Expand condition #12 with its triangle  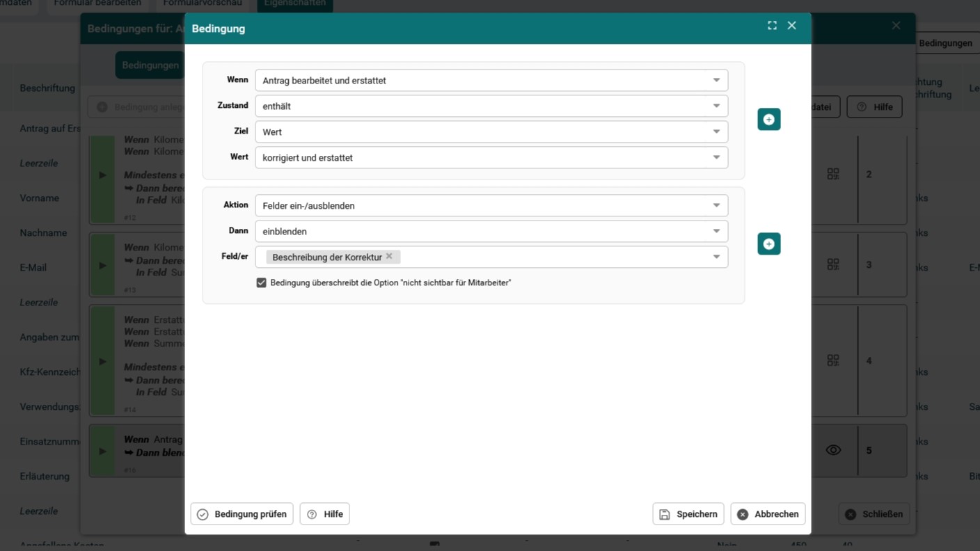(102, 175)
